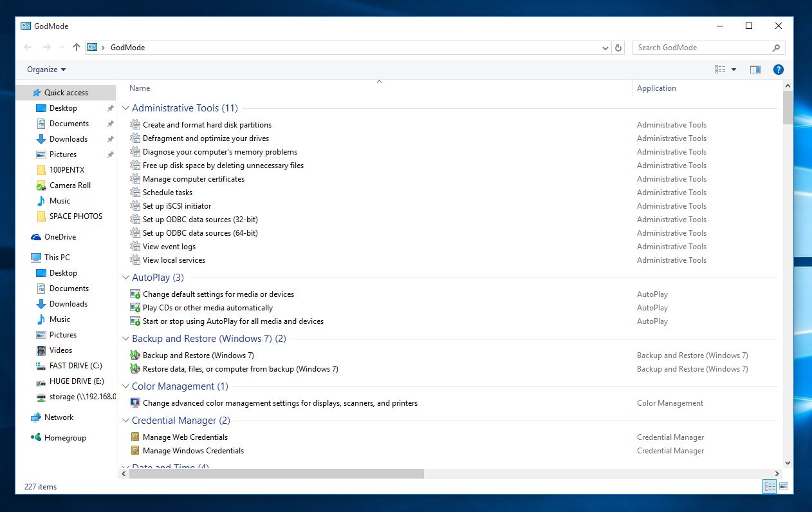Screen dimensions: 812x512
Task: Sort by the Application column header
Action: click(x=656, y=88)
